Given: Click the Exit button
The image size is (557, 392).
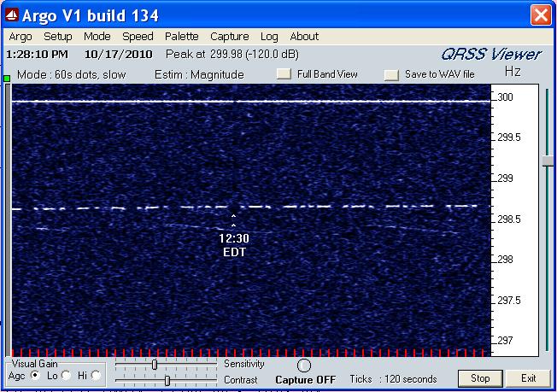Looking at the screenshot, I should click(x=528, y=378).
